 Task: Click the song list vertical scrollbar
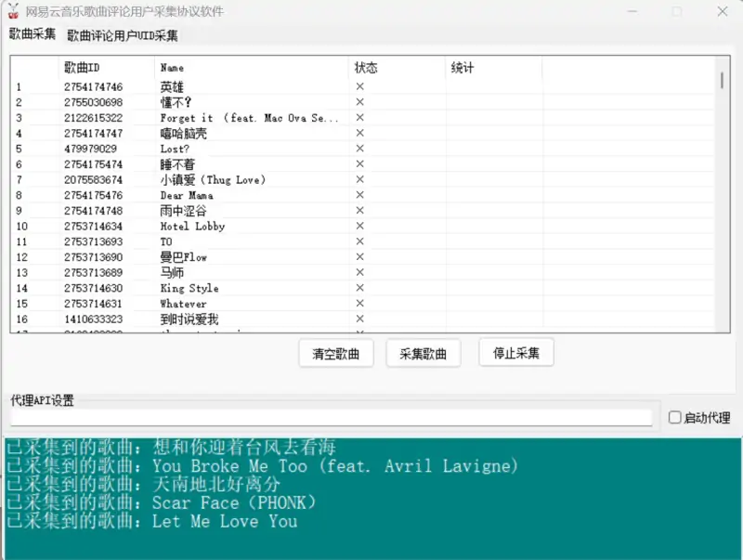(722, 186)
